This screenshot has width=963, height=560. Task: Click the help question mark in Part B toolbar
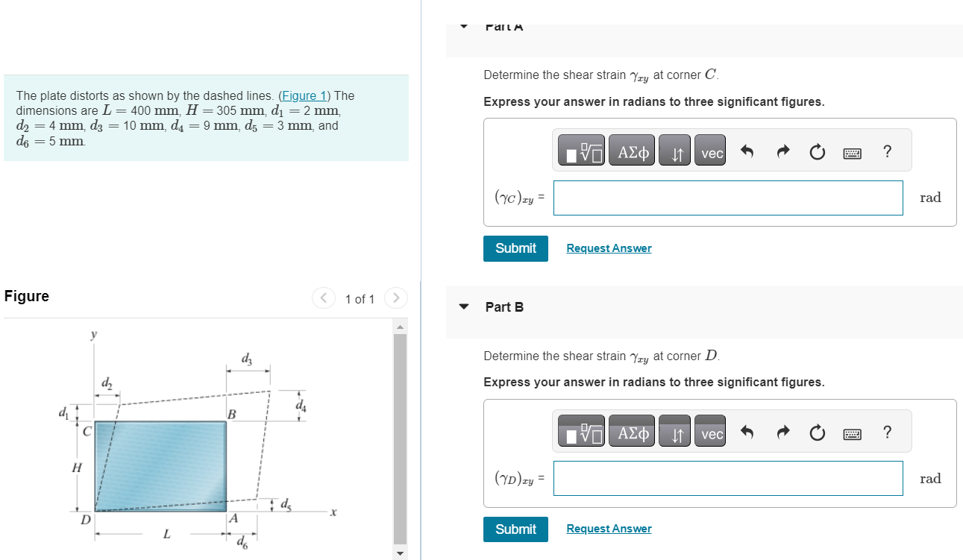click(x=887, y=432)
